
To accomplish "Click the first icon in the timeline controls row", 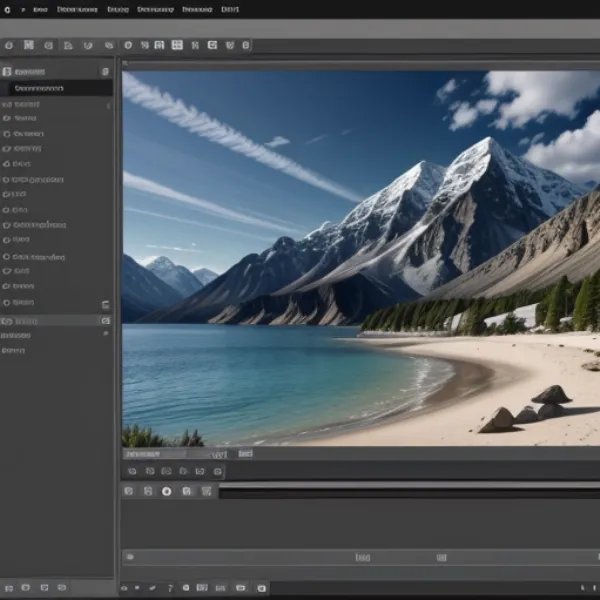I will click(128, 491).
